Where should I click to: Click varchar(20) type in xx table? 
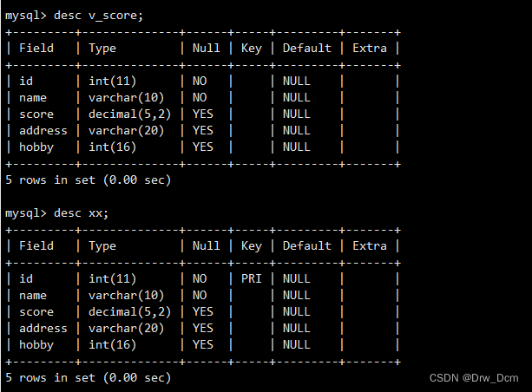pos(126,328)
